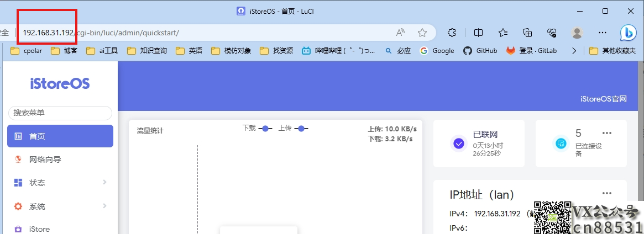This screenshot has width=644, height=234.
Task: Click the 已联网 checkmark status icon
Action: pos(459,143)
